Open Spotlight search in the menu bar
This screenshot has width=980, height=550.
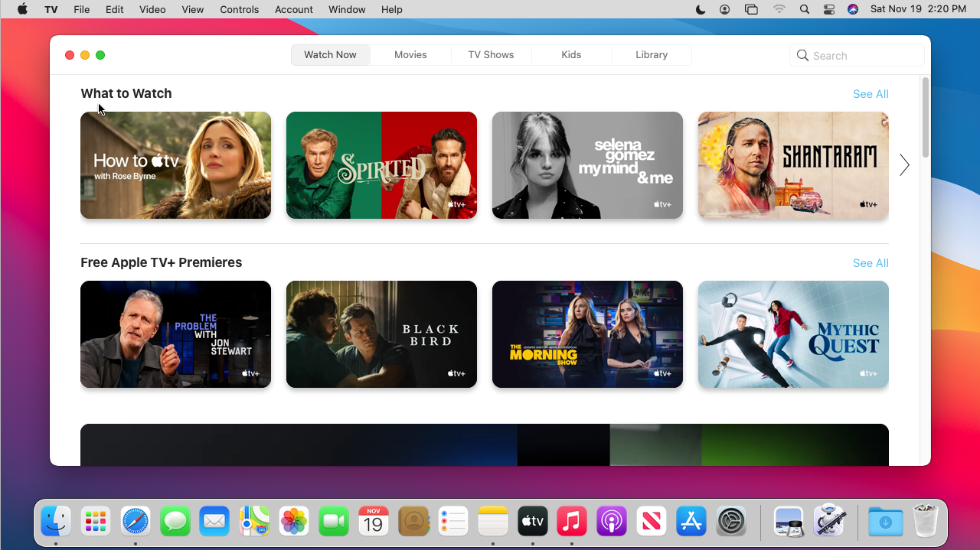tap(804, 9)
